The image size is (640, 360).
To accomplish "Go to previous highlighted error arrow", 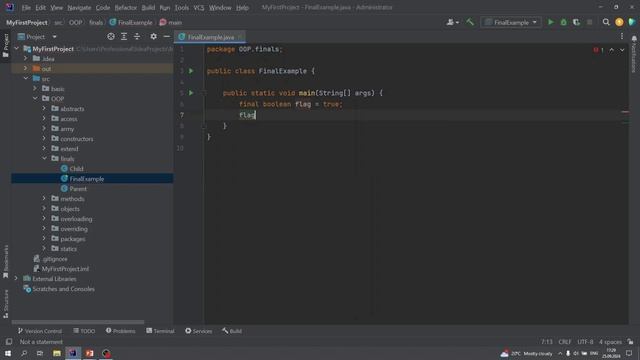I will tap(611, 50).
